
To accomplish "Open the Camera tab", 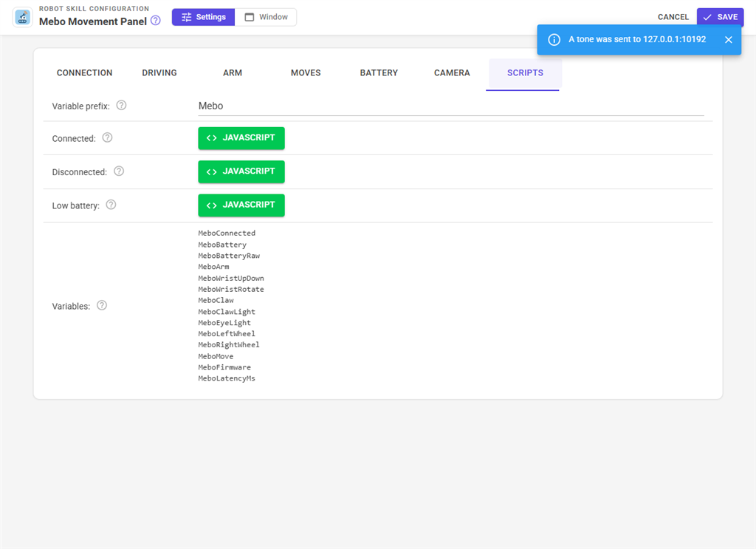I will (452, 73).
